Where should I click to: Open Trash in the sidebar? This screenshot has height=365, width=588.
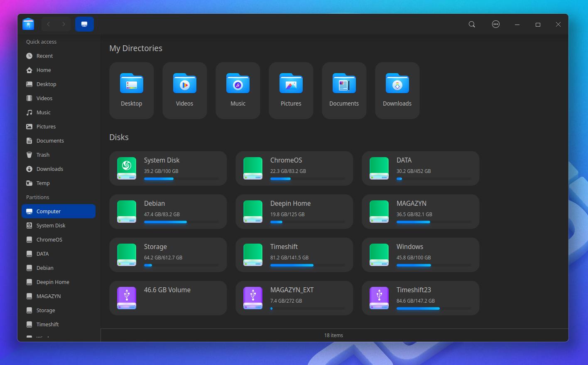click(59, 155)
